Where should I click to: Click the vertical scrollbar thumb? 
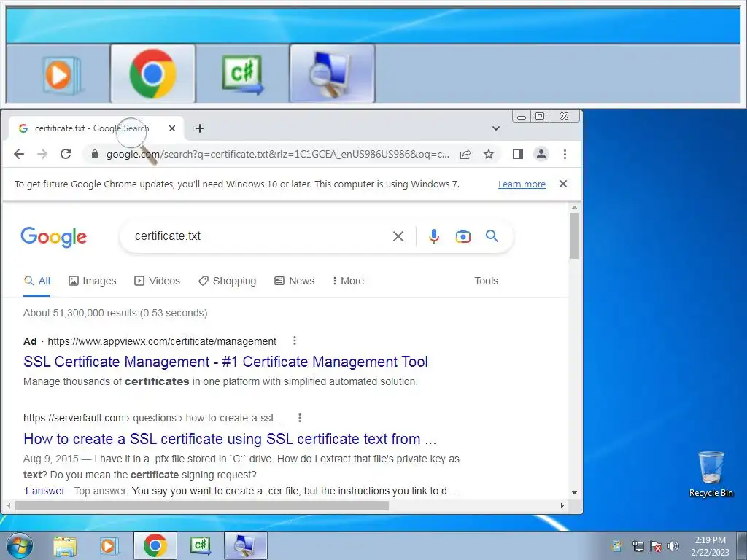point(575,236)
